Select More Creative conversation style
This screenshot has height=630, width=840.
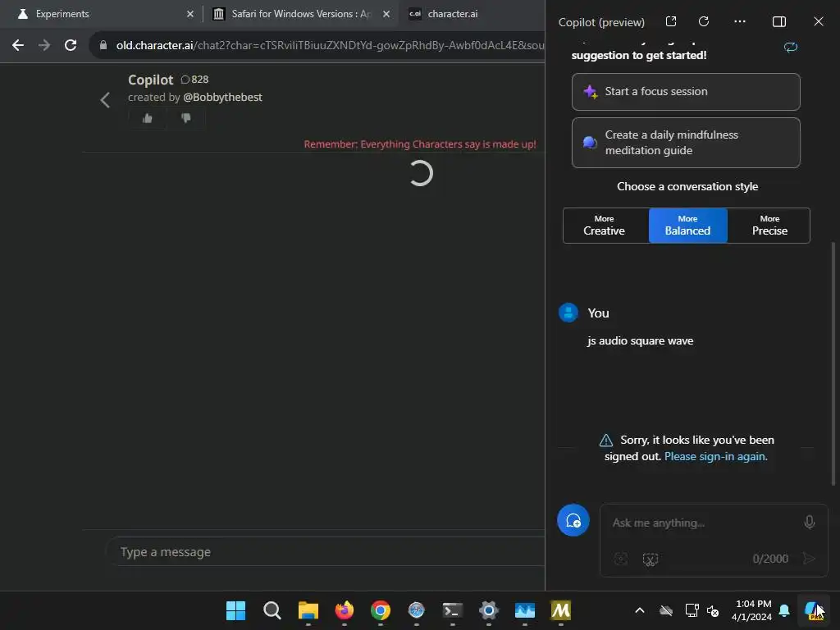tap(605, 226)
